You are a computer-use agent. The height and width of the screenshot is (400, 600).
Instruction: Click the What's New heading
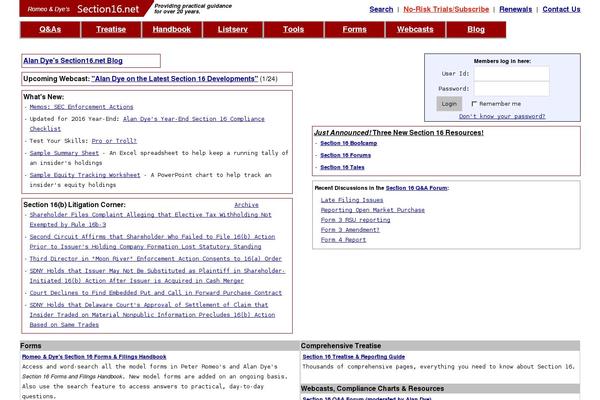(44, 97)
